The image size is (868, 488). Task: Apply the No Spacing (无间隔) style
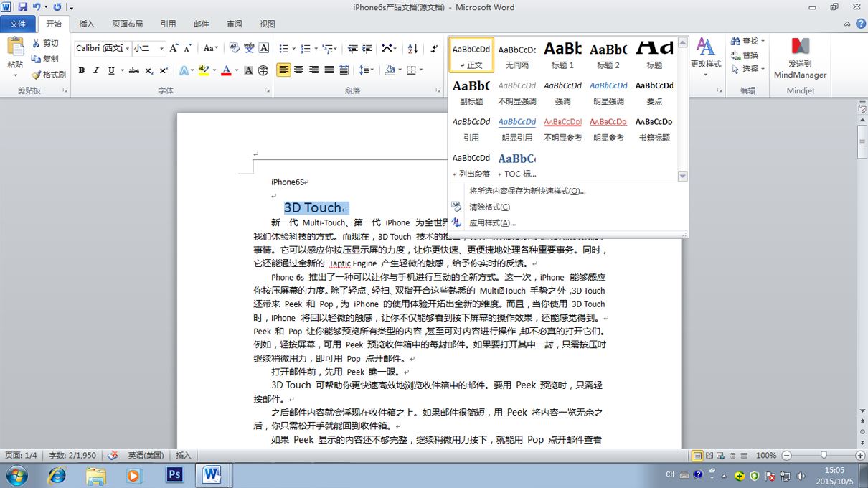pos(517,55)
